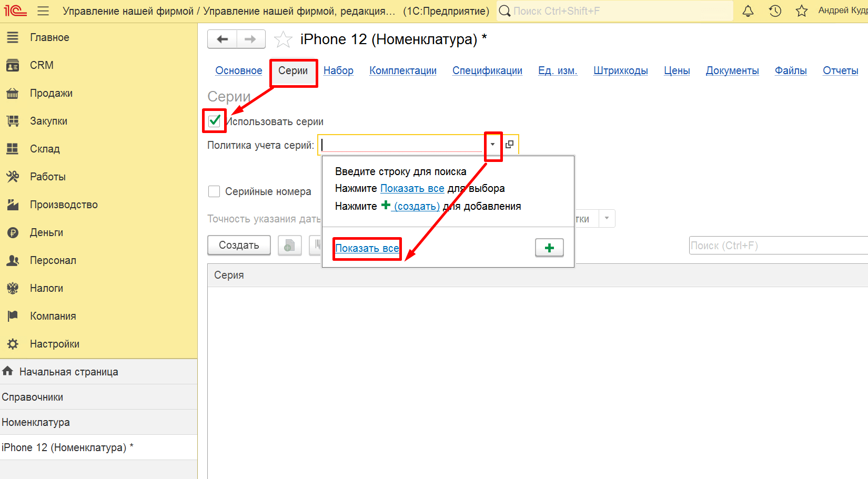The width and height of the screenshot is (868, 479).
Task: Open the Спецификации tab
Action: pyautogui.click(x=487, y=70)
